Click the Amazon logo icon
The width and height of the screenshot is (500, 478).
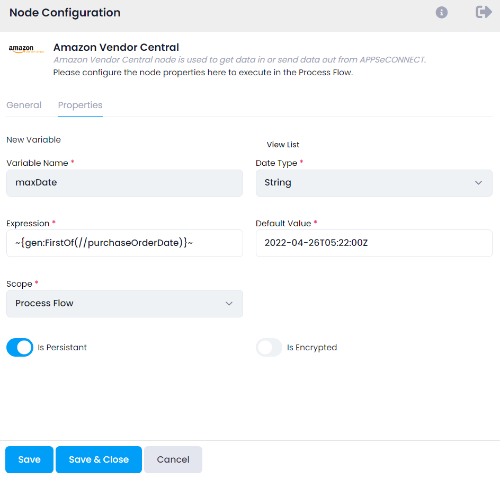click(26, 49)
